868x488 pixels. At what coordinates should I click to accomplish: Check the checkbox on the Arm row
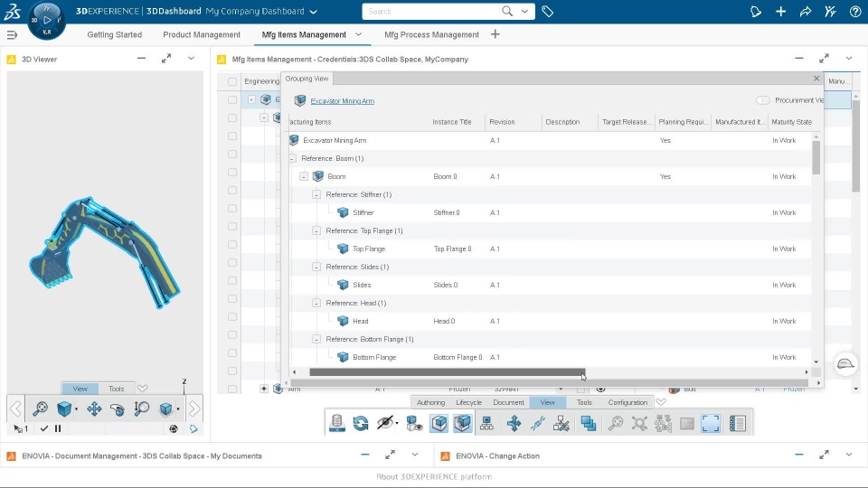(232, 389)
